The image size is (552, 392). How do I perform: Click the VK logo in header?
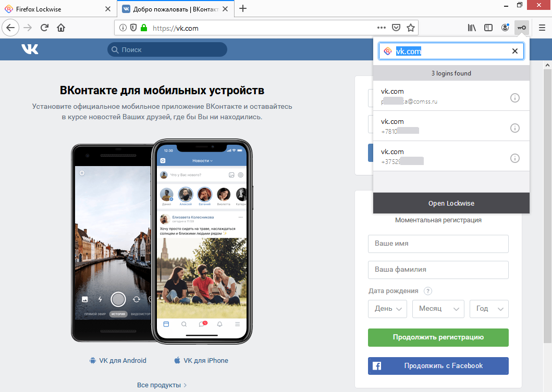[30, 49]
